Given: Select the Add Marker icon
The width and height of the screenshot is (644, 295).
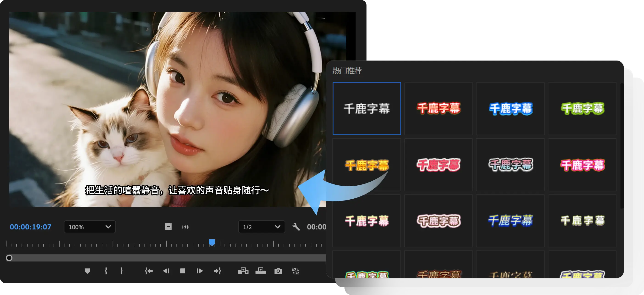Looking at the screenshot, I should [87, 271].
